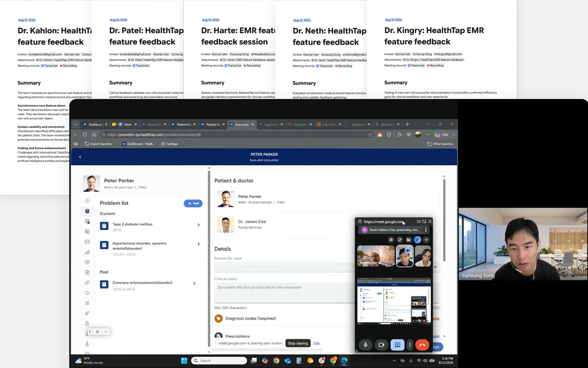Open Microsoft Edge from the taskbar
Viewport: 588px width, 368px height.
344,361
